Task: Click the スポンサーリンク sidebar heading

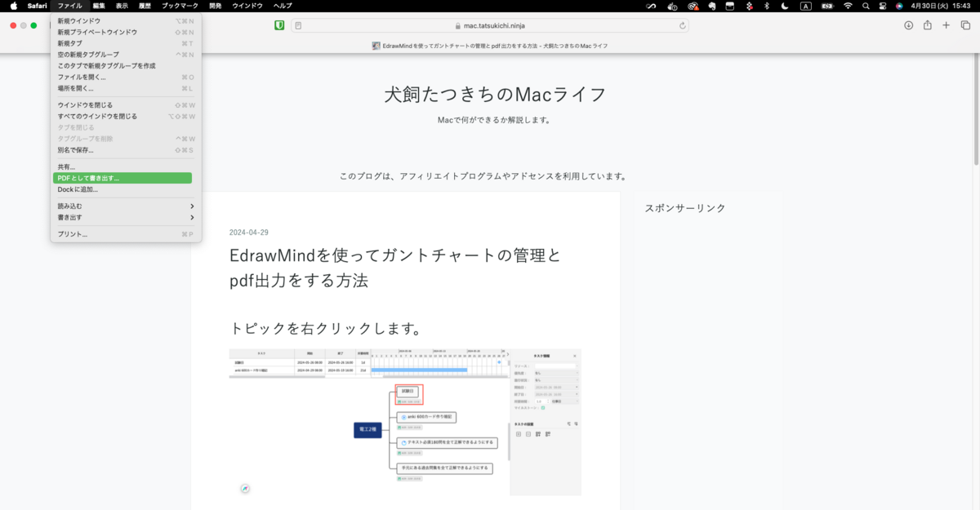Action: click(x=685, y=208)
